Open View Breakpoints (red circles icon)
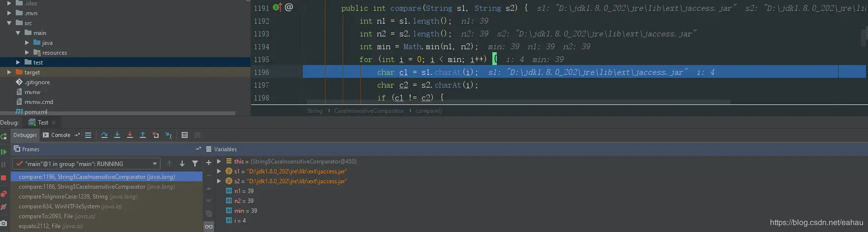 point(3,194)
